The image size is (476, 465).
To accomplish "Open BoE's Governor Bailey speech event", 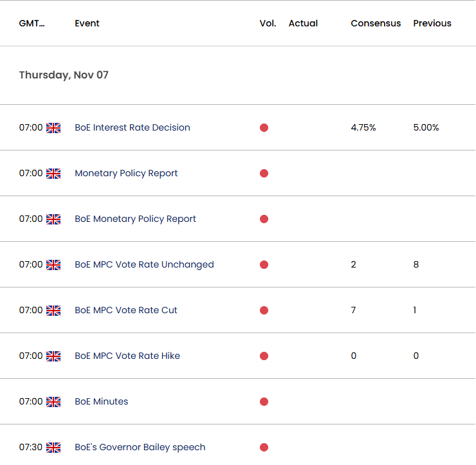I will pos(140,448).
